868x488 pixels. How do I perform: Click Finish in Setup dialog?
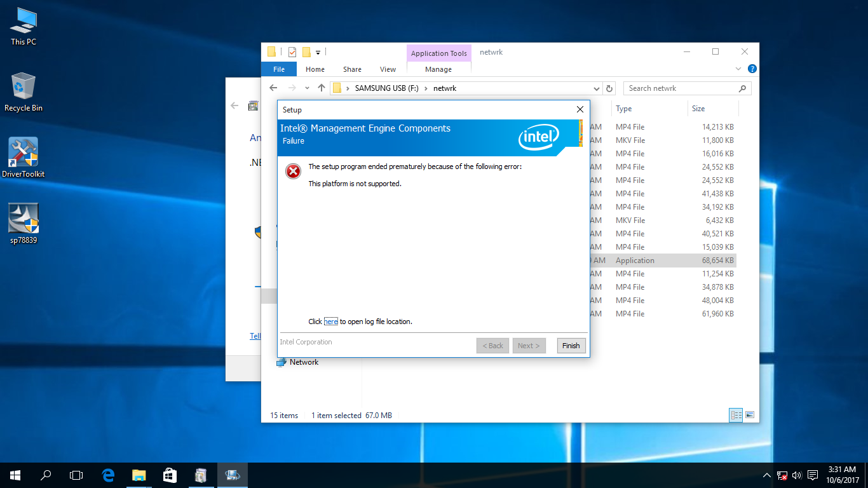coord(571,346)
